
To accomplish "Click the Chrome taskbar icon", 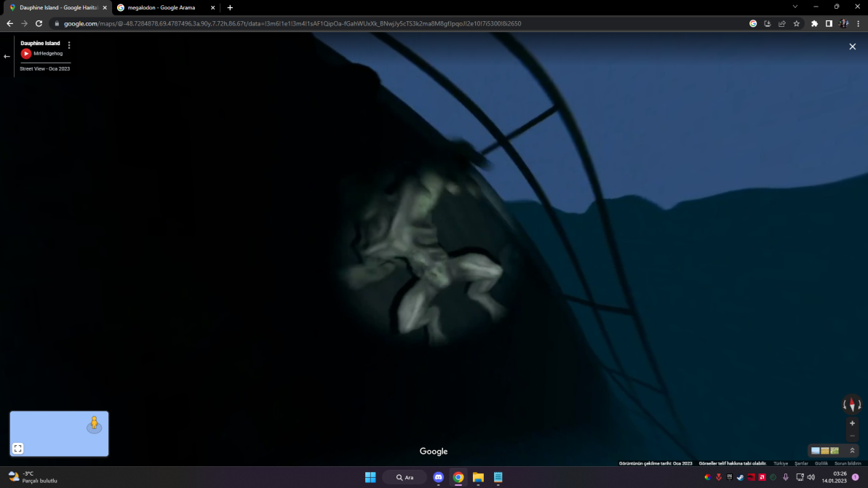I will point(458,477).
